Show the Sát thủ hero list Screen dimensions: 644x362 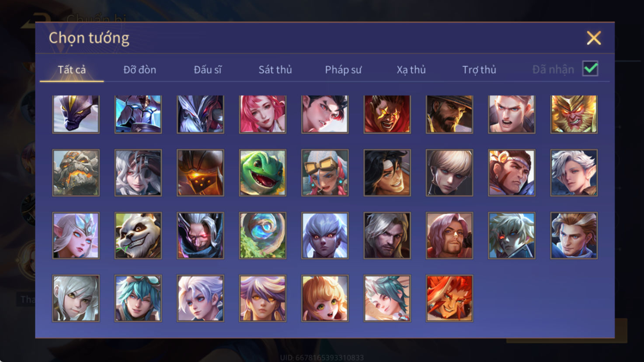[x=275, y=70]
